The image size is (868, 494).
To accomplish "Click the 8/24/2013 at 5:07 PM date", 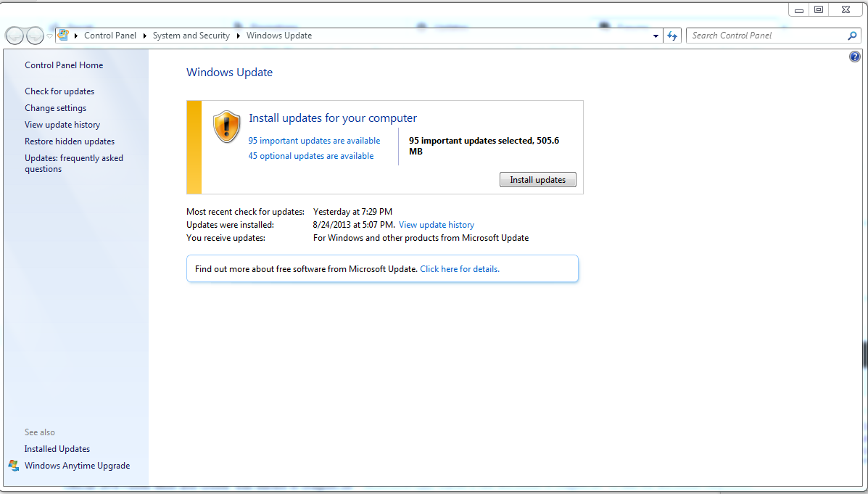I will pos(354,225).
